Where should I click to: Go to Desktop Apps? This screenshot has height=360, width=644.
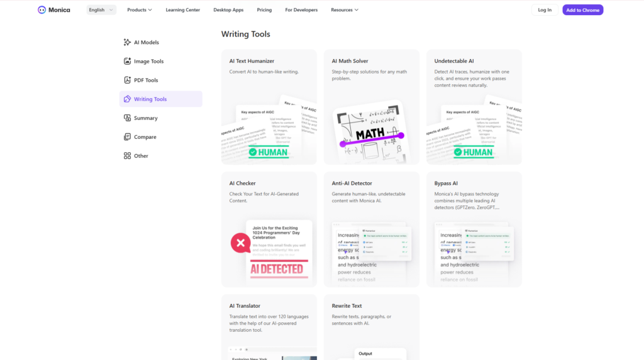228,10
